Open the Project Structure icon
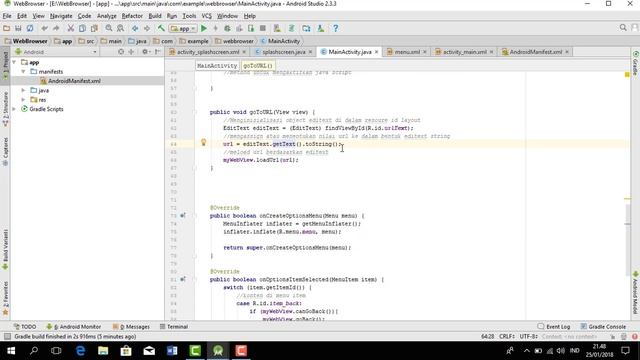The image size is (640, 360). [x=306, y=28]
